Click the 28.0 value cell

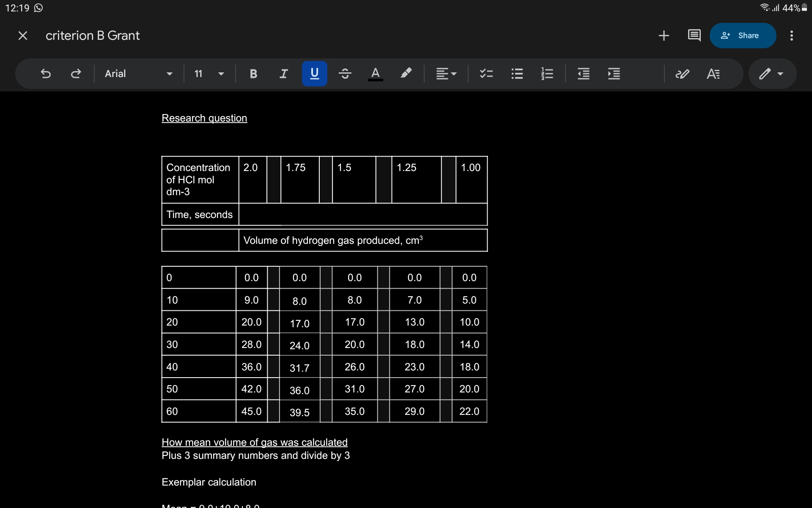(x=251, y=344)
